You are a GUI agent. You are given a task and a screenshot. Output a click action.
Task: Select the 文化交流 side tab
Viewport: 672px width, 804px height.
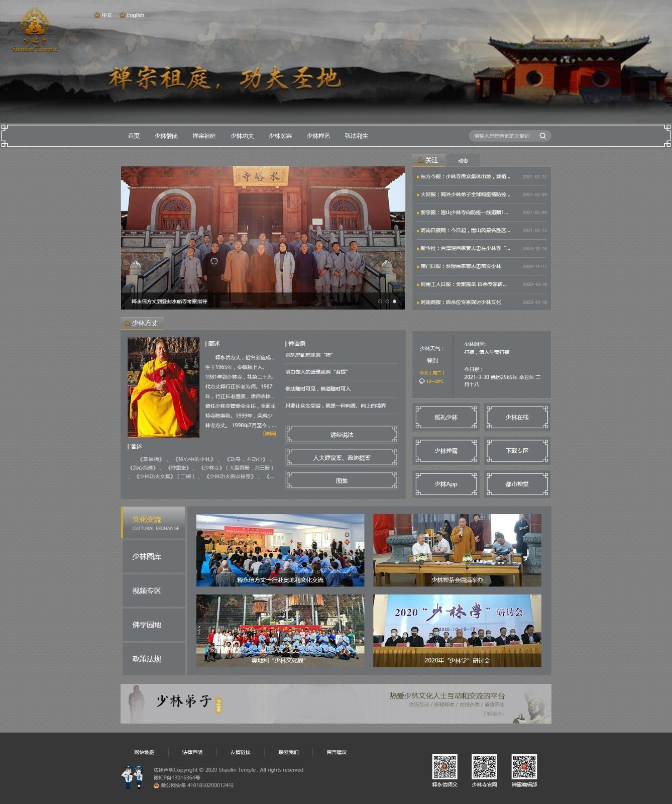pos(154,523)
